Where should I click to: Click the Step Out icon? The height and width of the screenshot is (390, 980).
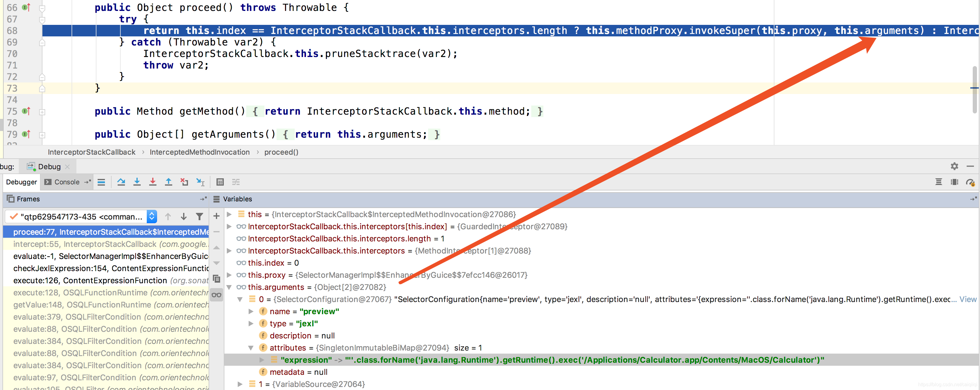point(169,182)
